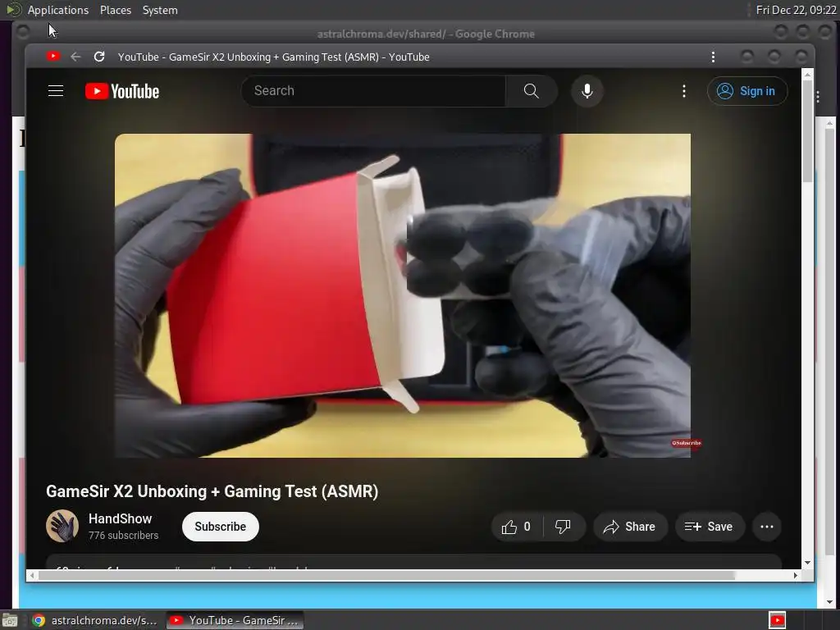Viewport: 840px width, 630px height.
Task: Click the YouTube favicon in title bar
Action: [x=53, y=57]
